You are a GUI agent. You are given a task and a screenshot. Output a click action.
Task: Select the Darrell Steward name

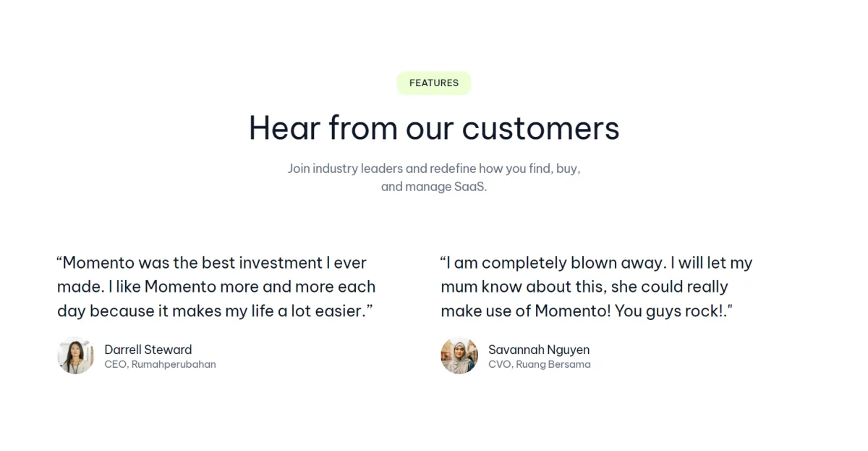click(148, 350)
